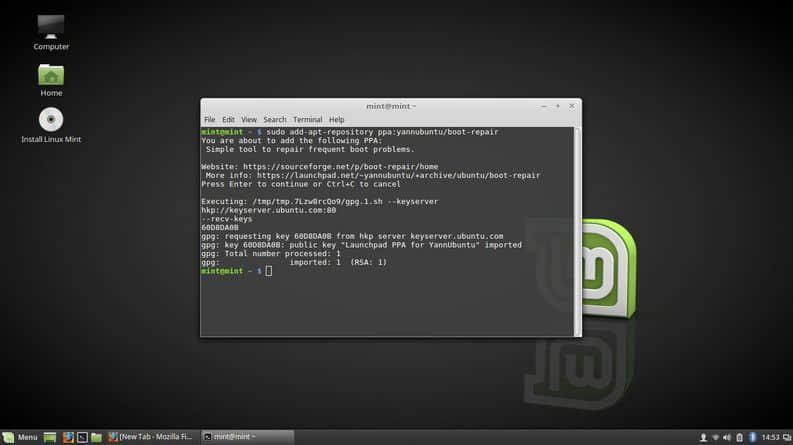Expand the terminal's Terminal menu

pyautogui.click(x=307, y=120)
